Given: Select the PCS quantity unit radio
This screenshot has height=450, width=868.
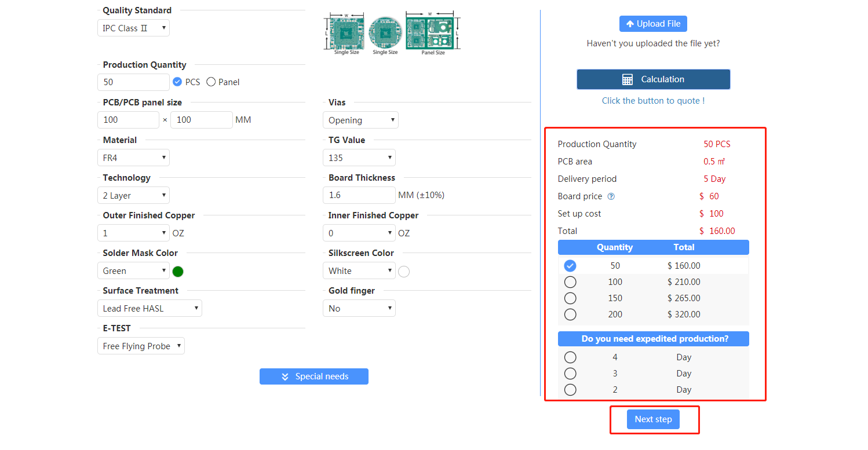Looking at the screenshot, I should [177, 82].
